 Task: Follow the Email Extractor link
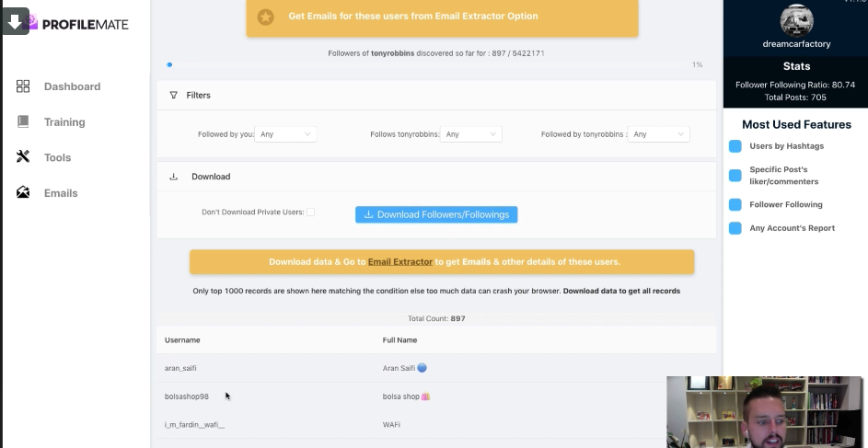[400, 261]
